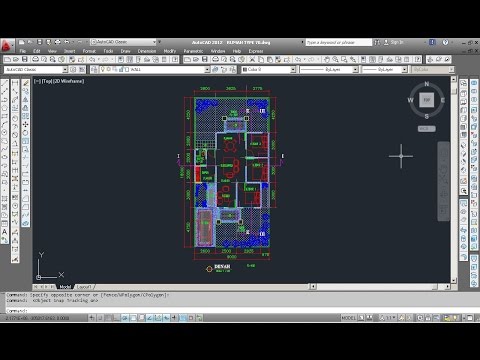Select the Rotate tool in the Modify toolbar

(26, 133)
